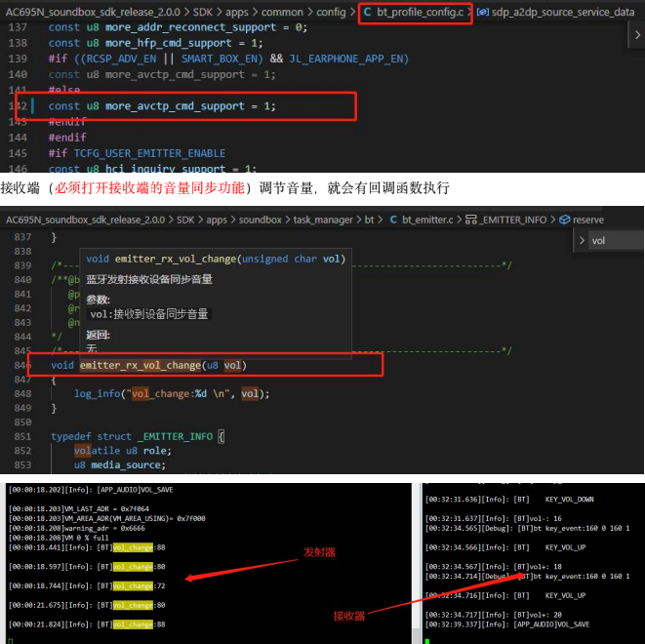
Task: Click emitter_rx_vol_change function name on line 846
Action: (140, 365)
